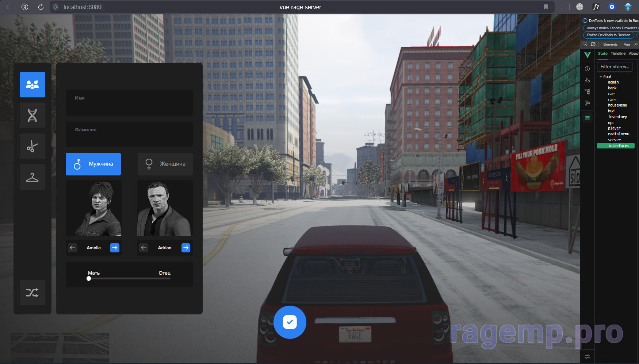Viewport: 639px width, 364px height.
Task: Open the scissors hairstyle tab
Action: pos(32,146)
